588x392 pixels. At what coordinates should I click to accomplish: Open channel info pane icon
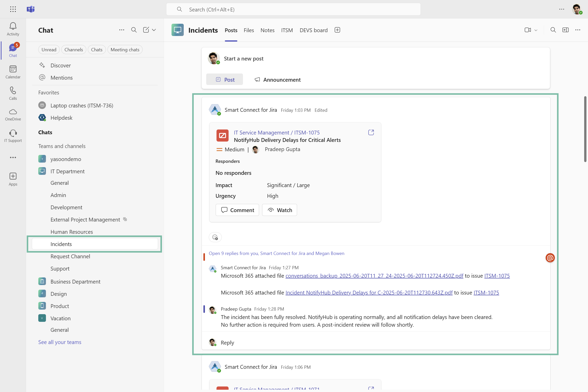click(565, 30)
